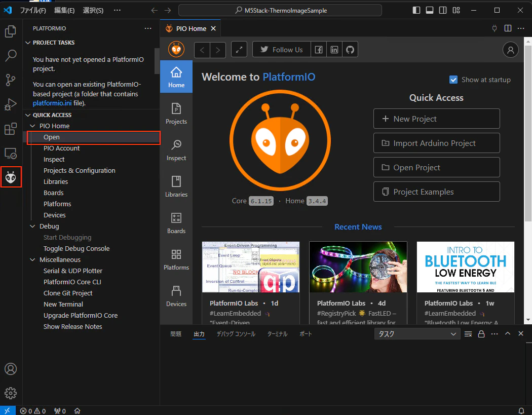Select Serial & UDP Plotter tree item
Viewport: 532px width, 415px height.
pos(72,271)
